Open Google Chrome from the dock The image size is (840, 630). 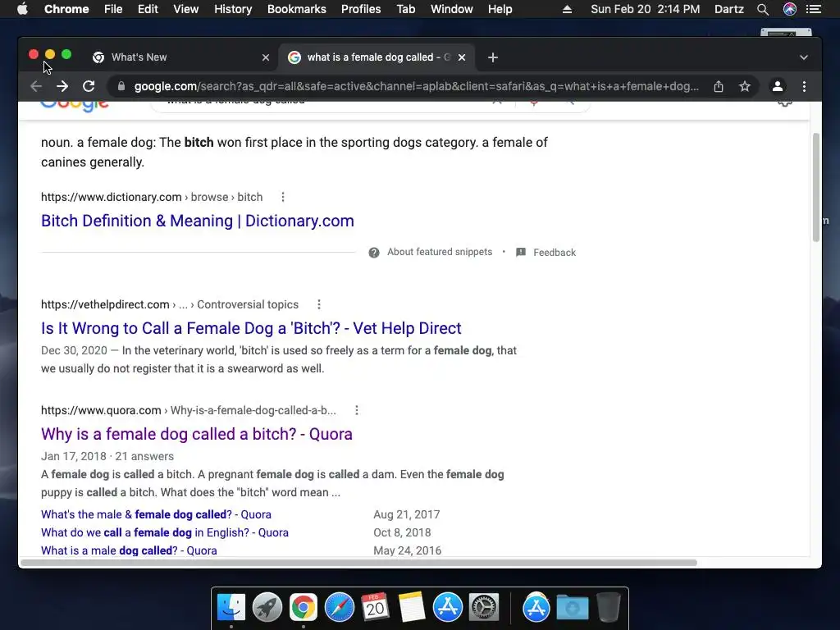(x=304, y=608)
